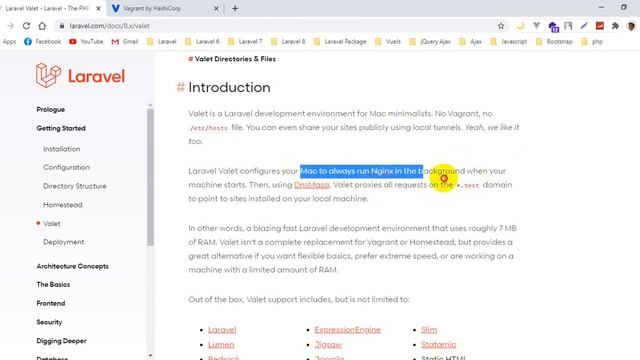Open the Laravel 7 bookmark folder
The image size is (640, 360).
pos(245,42)
